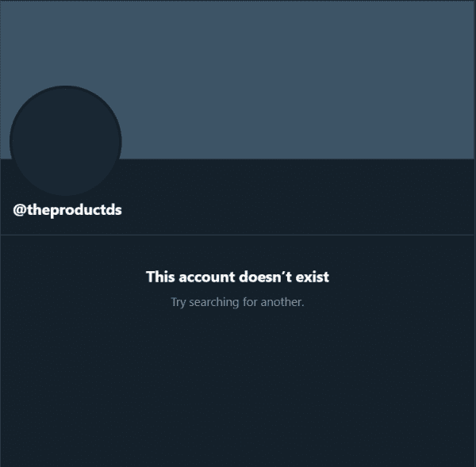476x467 pixels.
Task: Click the "Try searching for another." message
Action: coord(237,302)
